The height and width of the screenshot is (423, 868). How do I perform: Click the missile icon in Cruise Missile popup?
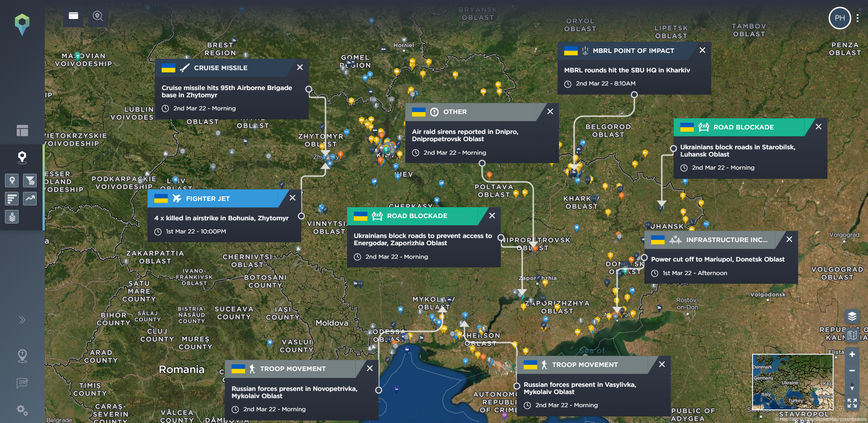[185, 68]
